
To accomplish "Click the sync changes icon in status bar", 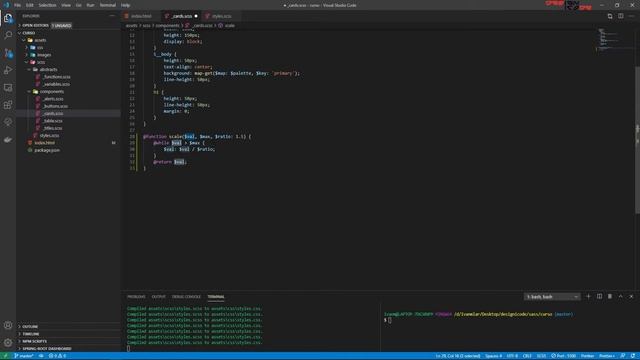I will pyautogui.click(x=41, y=356).
